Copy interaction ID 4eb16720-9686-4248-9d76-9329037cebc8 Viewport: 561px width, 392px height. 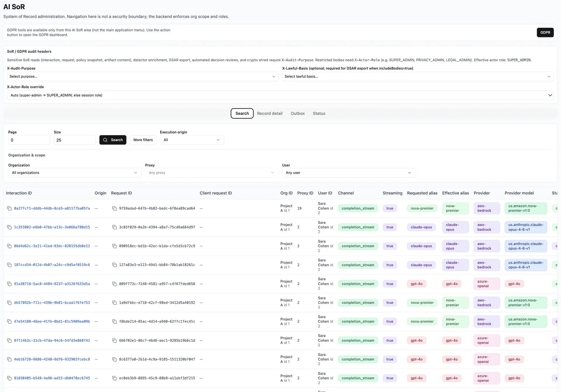9,359
